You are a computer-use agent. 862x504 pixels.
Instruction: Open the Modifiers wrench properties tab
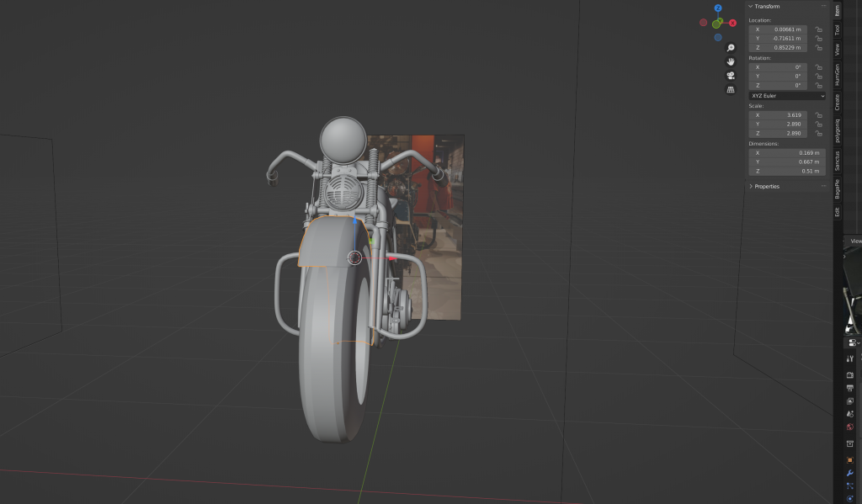[x=850, y=473]
